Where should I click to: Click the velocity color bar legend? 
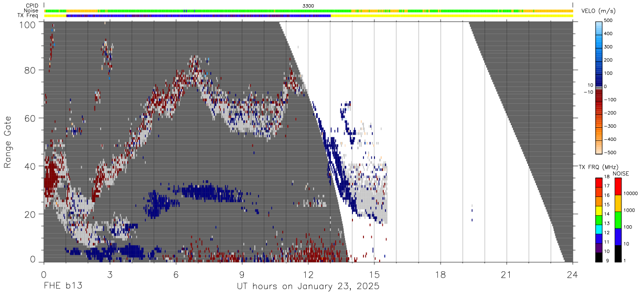coord(599,86)
